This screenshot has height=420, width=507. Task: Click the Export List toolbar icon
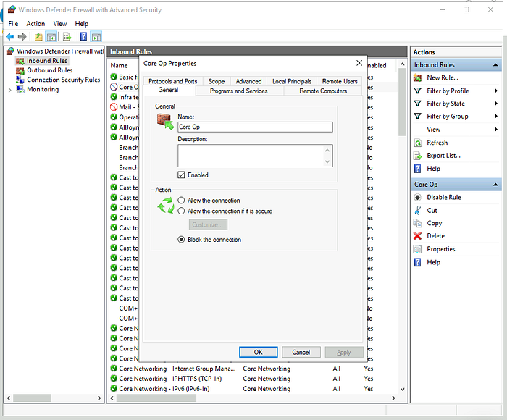tap(67, 37)
